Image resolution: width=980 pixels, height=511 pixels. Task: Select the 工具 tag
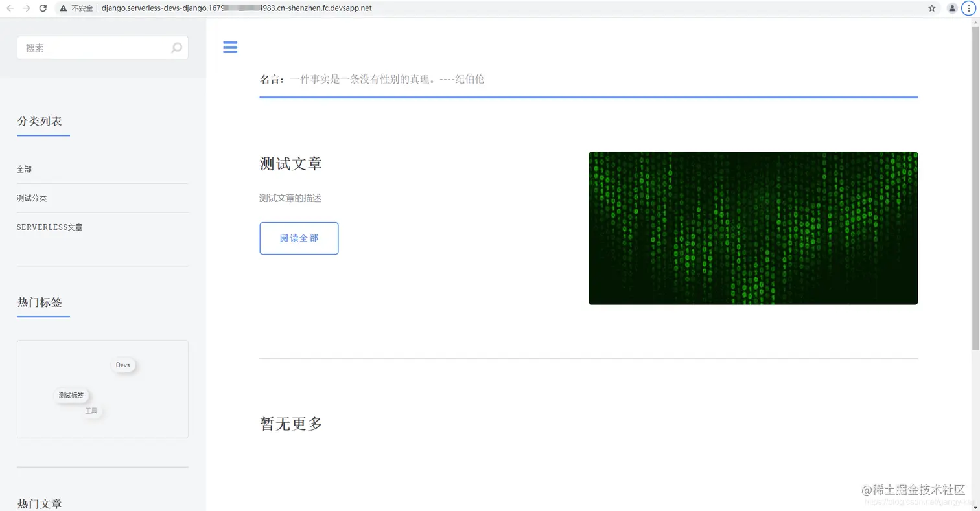(91, 410)
